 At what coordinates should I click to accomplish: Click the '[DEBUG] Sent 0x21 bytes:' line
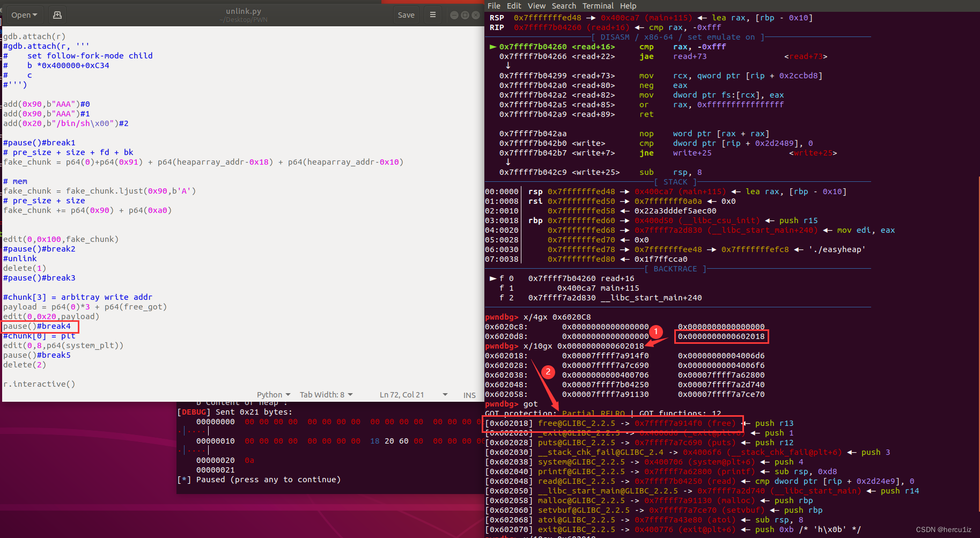(x=235, y=412)
